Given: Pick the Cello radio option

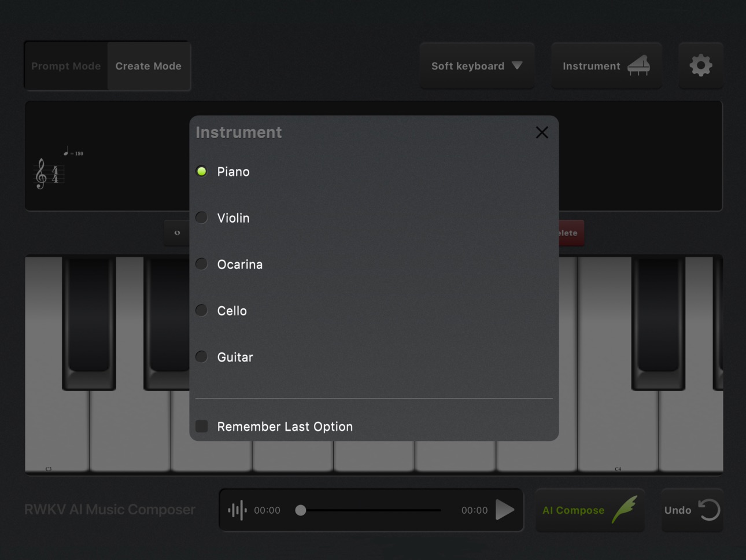Looking at the screenshot, I should tap(201, 310).
